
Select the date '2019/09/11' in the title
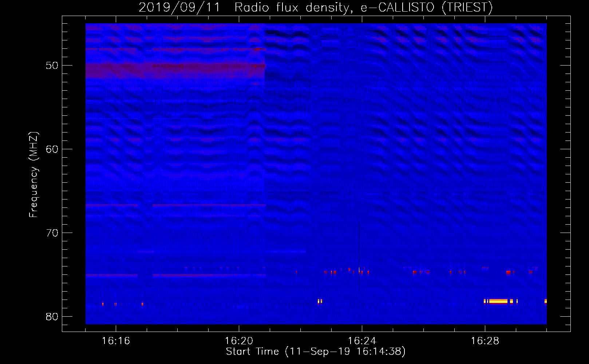coord(179,7)
